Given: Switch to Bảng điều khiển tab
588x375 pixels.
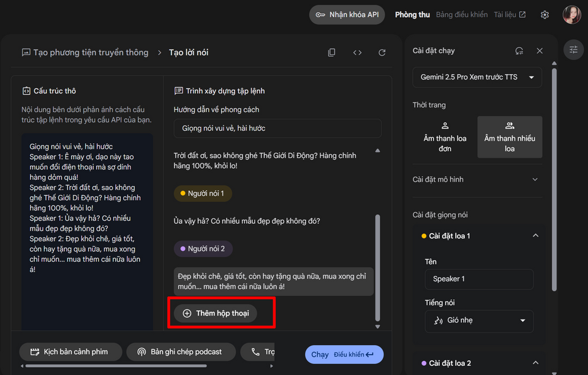Looking at the screenshot, I should pos(462,15).
